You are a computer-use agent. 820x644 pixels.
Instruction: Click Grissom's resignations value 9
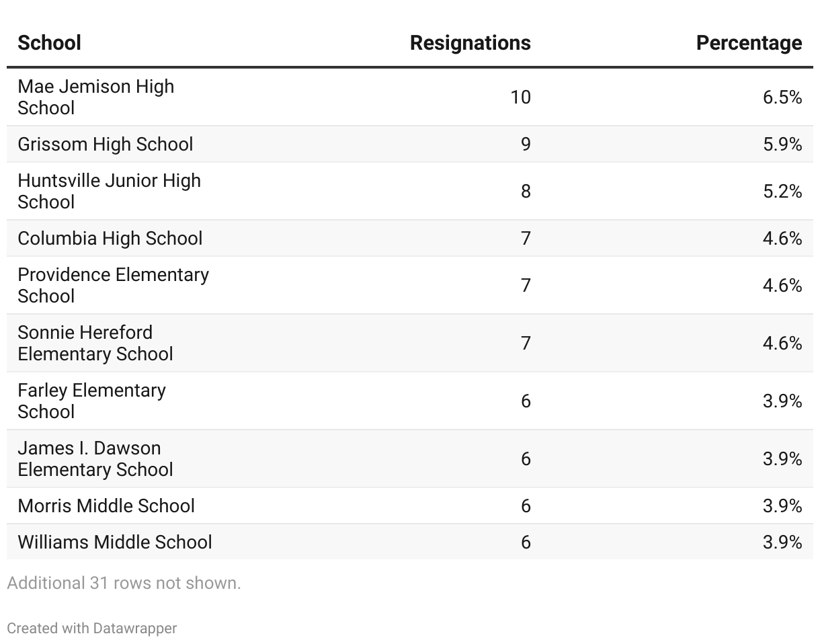click(526, 144)
